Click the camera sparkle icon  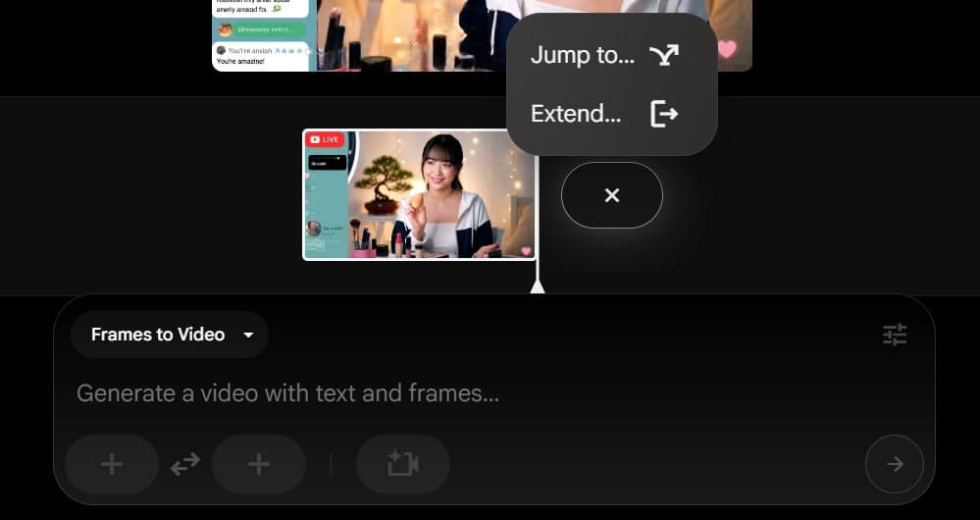(402, 464)
